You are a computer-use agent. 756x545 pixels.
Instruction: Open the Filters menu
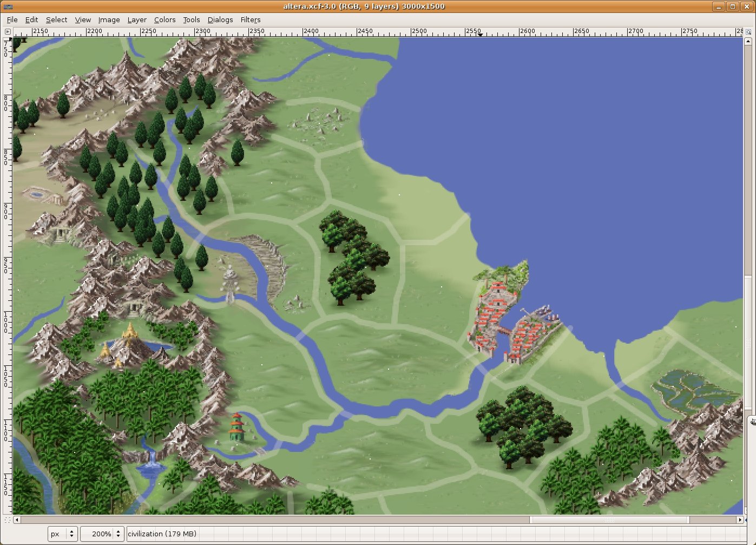pos(251,19)
